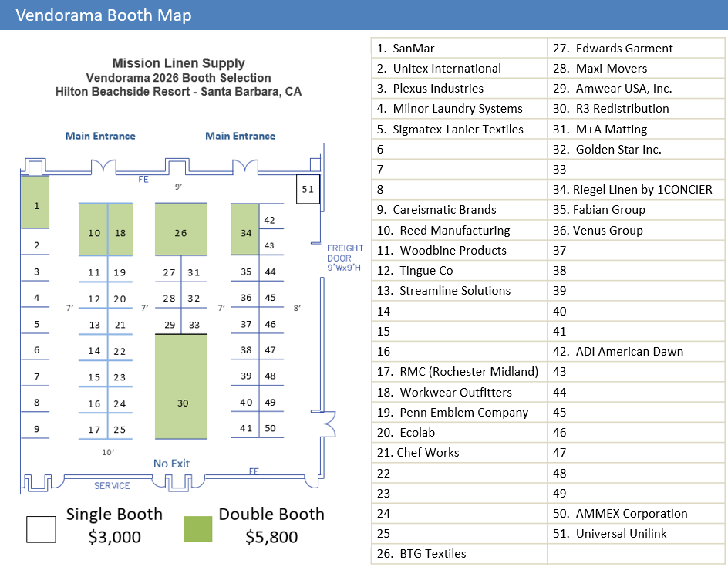This screenshot has height=567, width=728.
Task: Select booth 1 green double booth on map
Action: (x=35, y=205)
